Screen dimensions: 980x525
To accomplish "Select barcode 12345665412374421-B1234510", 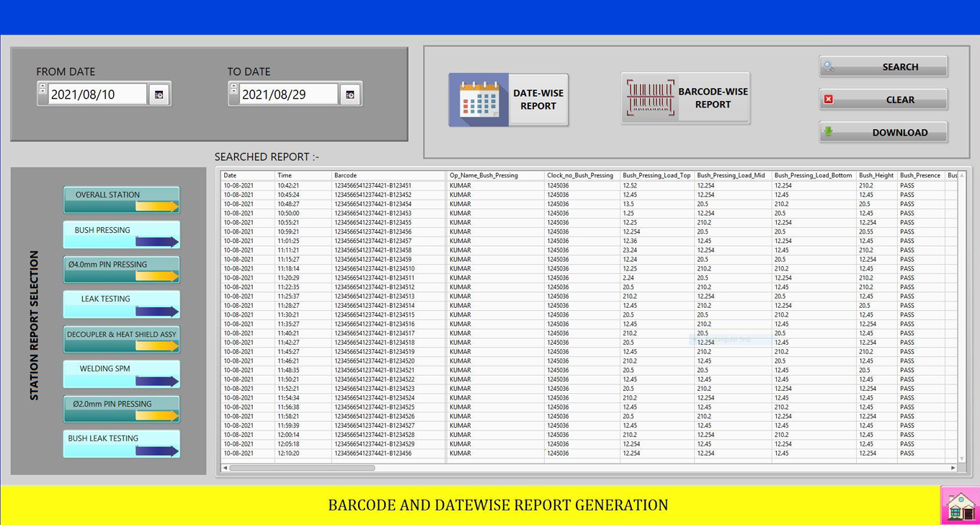I will point(374,269).
